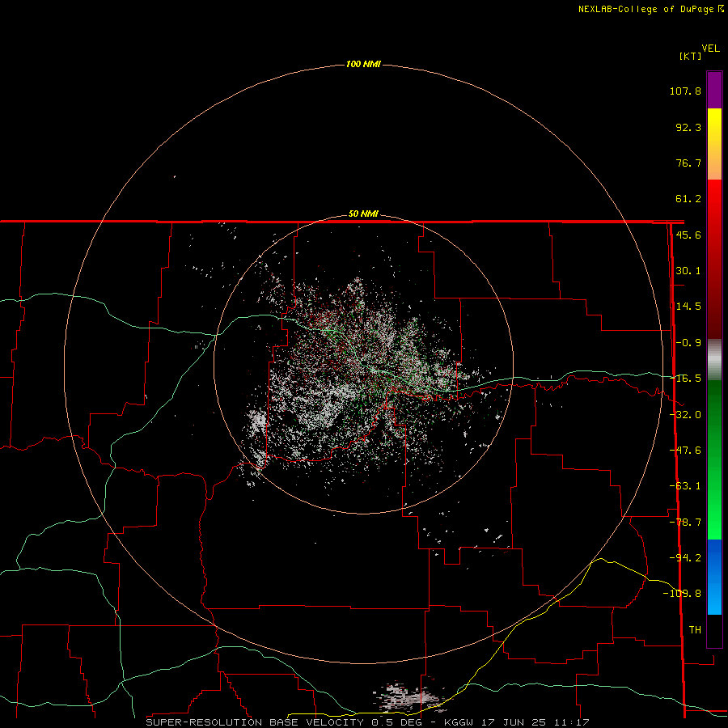Click the purple segment of color bar

coord(714,90)
